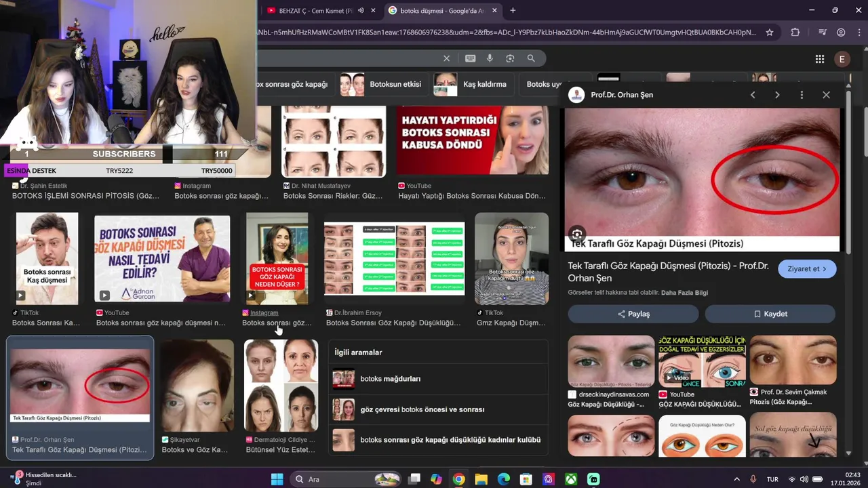The image size is (868, 488).
Task: Open Dr. Nihat Mustafayev eyes grid image
Action: (334, 142)
